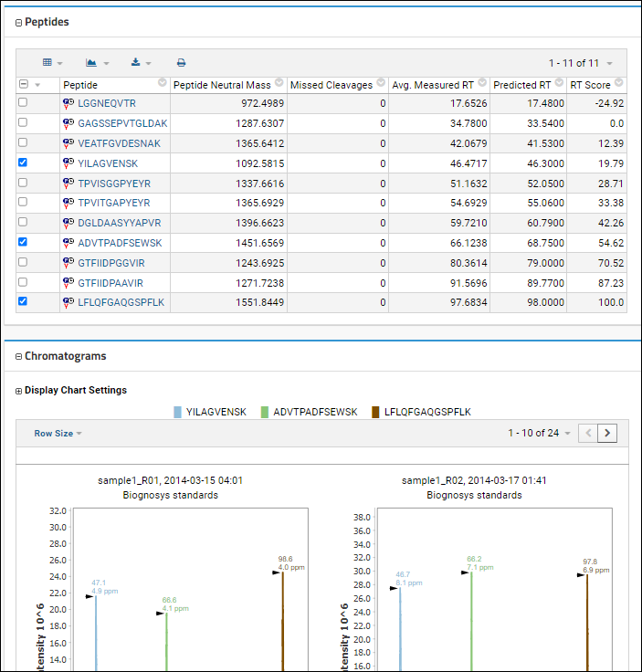Uncheck the ADVTPADFSEWSK row checkbox
This screenshot has height=672, width=642.
pos(23,242)
